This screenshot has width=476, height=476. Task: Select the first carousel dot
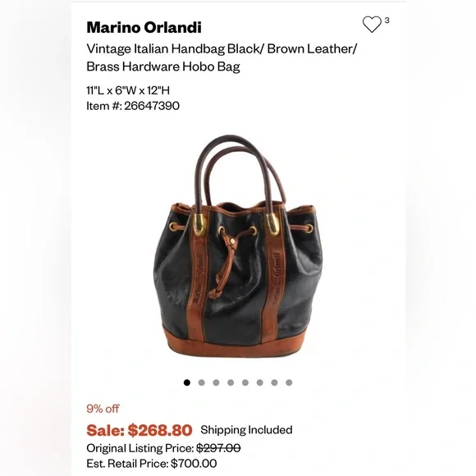click(187, 382)
